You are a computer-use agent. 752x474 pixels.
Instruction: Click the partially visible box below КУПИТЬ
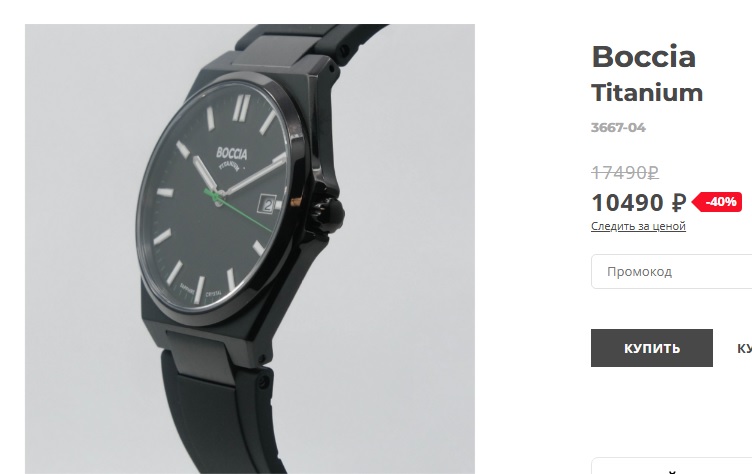point(671,466)
